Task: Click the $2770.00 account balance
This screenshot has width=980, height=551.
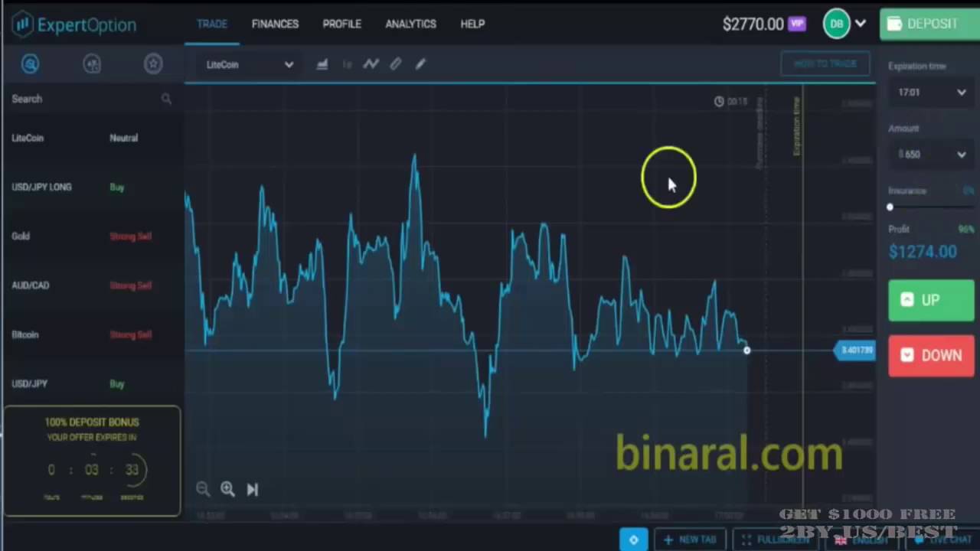Action: (x=753, y=24)
